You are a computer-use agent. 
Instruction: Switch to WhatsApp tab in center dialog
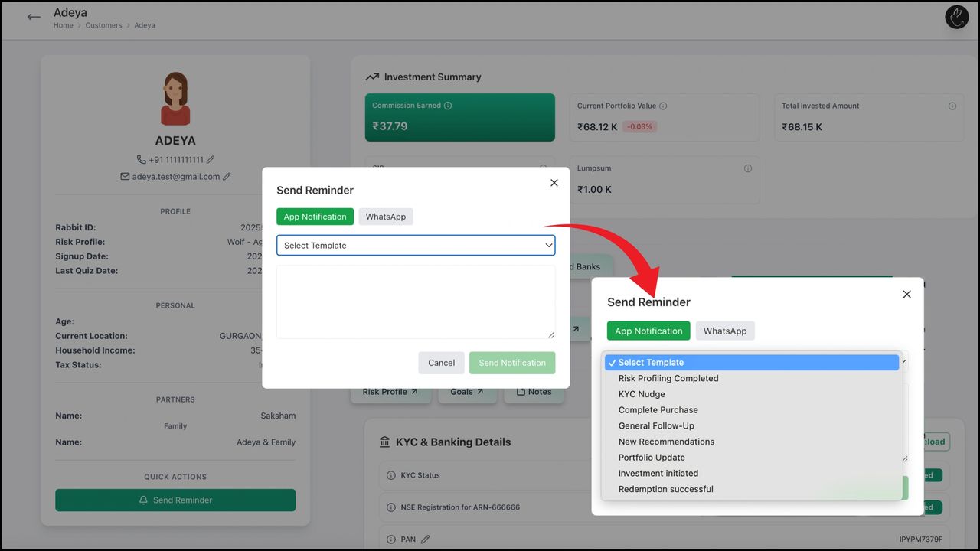385,217
